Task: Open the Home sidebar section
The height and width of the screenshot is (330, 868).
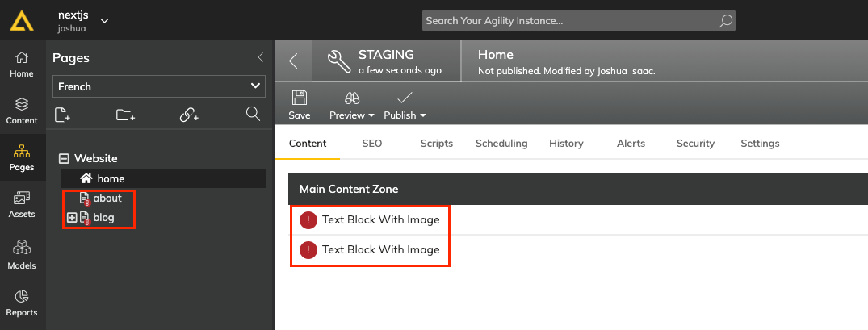Action: click(22, 65)
